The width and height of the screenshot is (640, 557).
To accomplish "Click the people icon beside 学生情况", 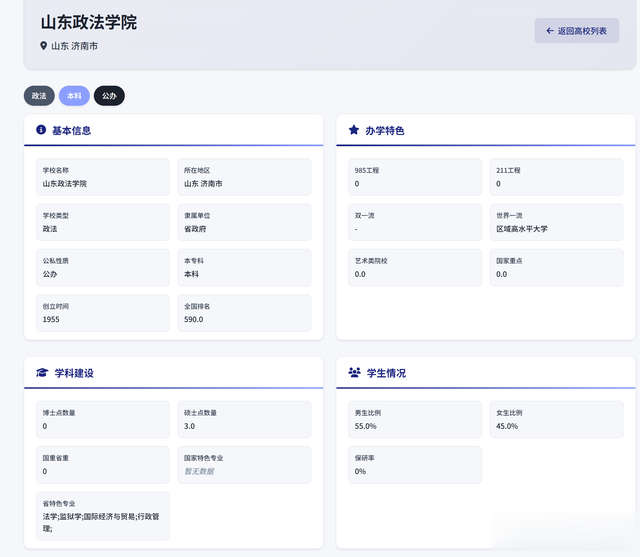I will 354,373.
